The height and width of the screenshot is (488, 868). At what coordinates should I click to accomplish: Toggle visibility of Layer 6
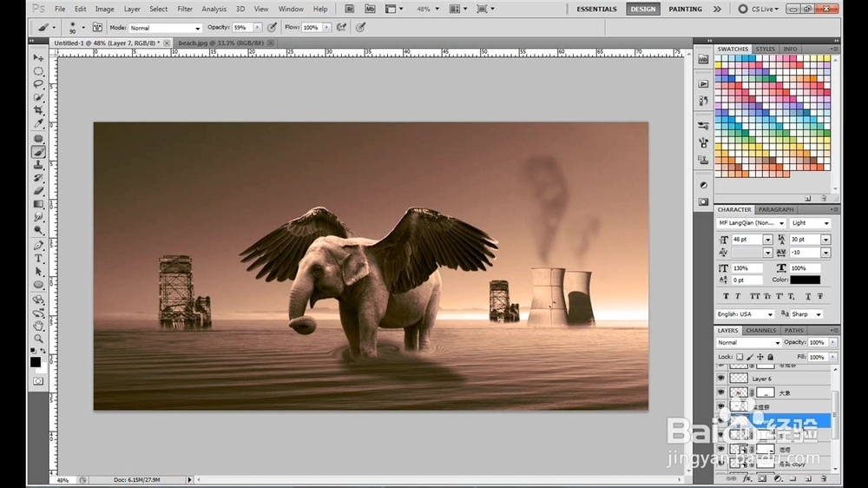(x=720, y=379)
